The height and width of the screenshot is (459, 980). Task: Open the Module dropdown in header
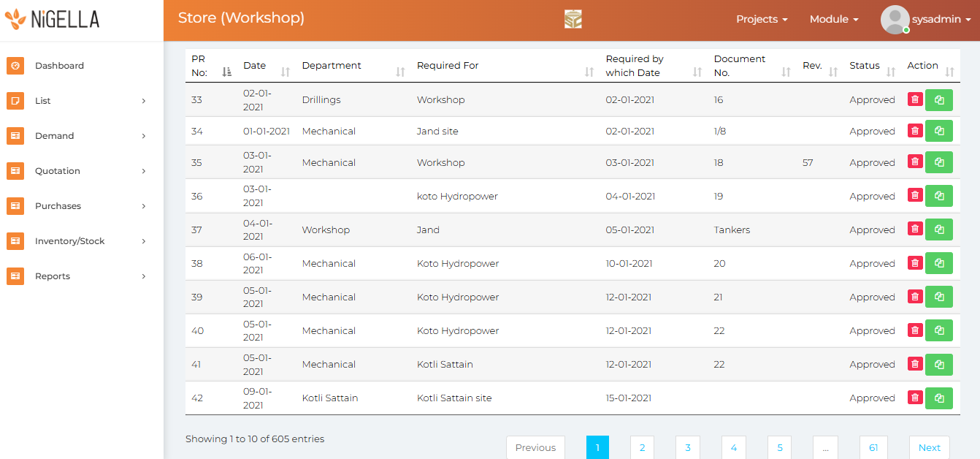833,20
